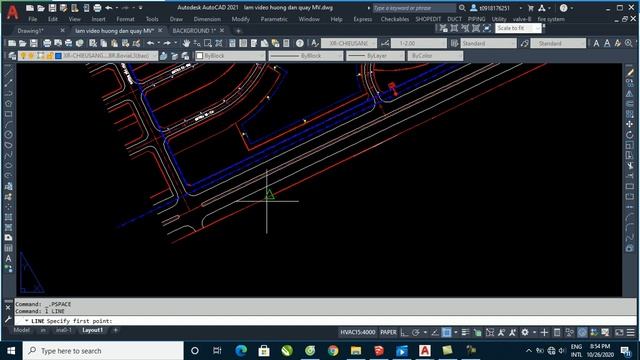Switch to the Model tab
The image size is (640, 360).
[22, 330]
